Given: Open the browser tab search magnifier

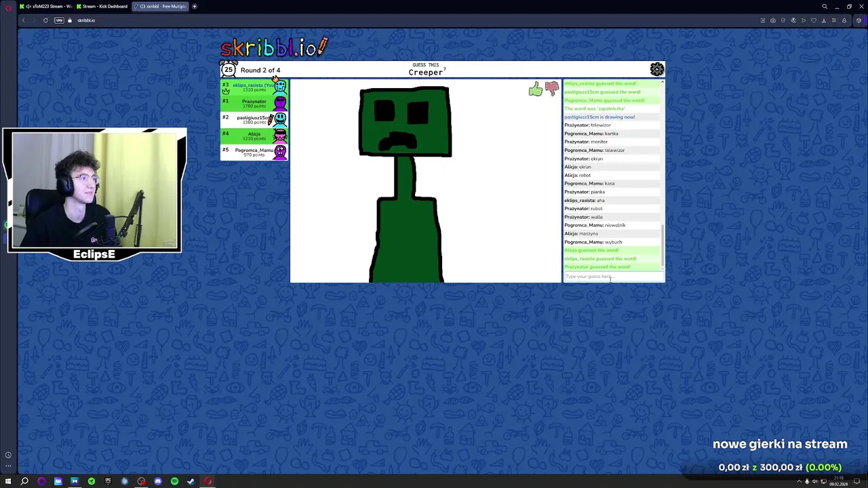Looking at the screenshot, I should pyautogui.click(x=825, y=6).
